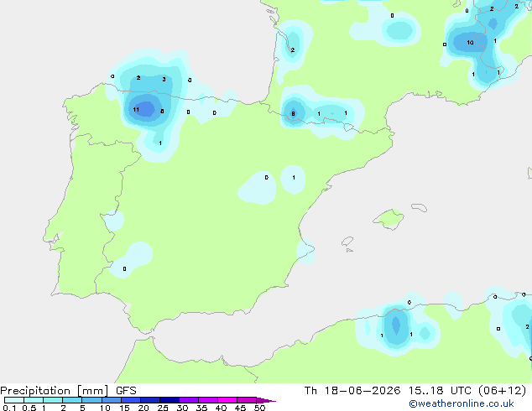Click the 'Th 18-06-2026 15..18 UTC' timestamp

pyautogui.click(x=388, y=391)
